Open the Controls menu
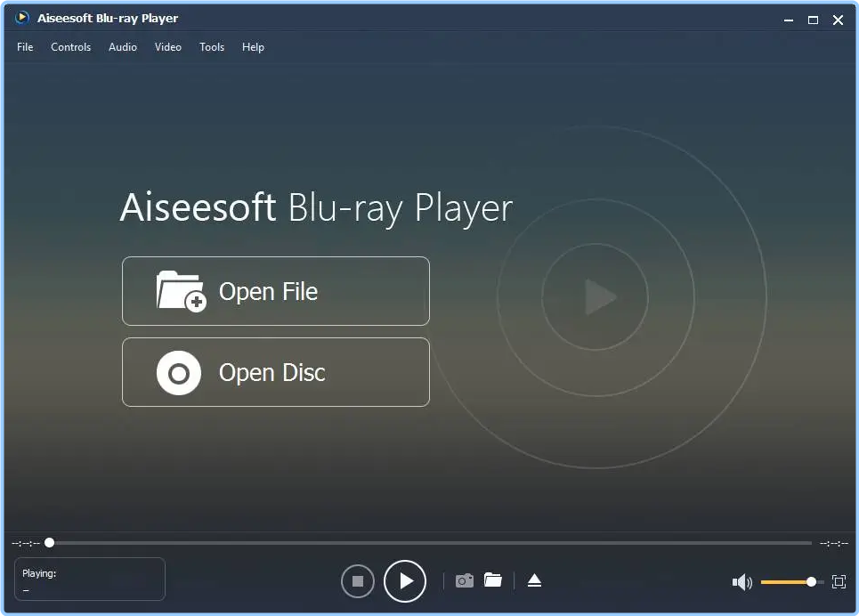Screen dimensions: 859x616 (x=70, y=47)
